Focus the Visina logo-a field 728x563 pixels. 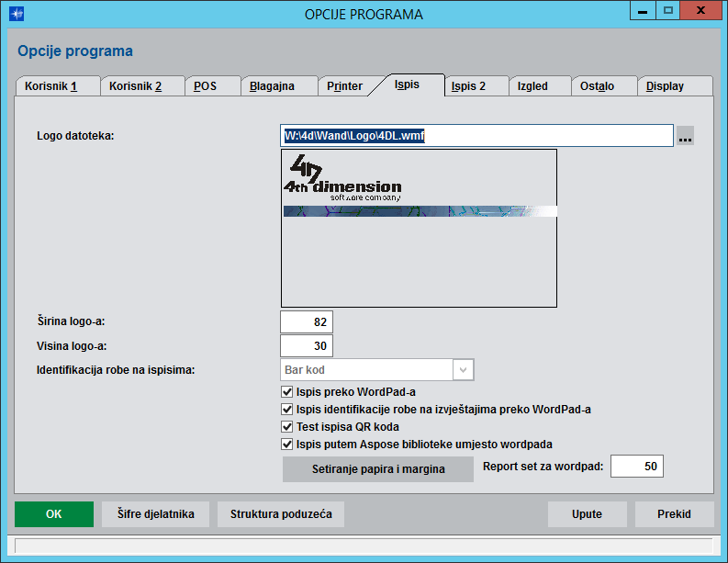pos(307,346)
